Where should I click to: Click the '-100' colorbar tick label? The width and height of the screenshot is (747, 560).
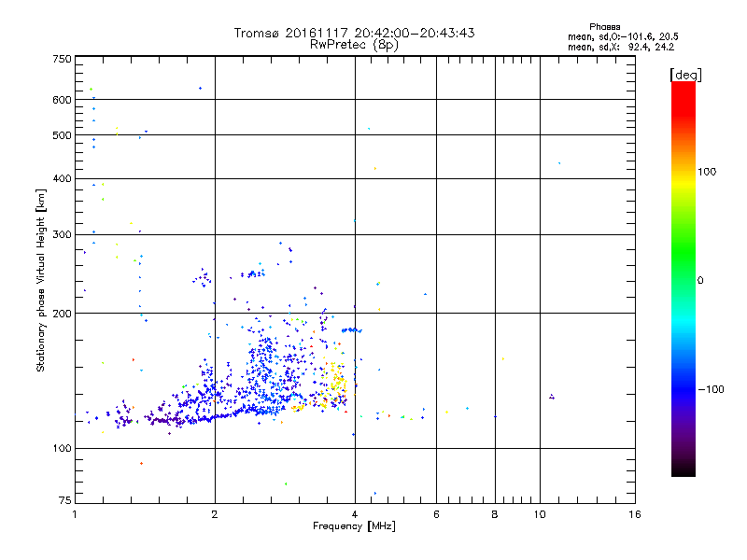click(711, 389)
